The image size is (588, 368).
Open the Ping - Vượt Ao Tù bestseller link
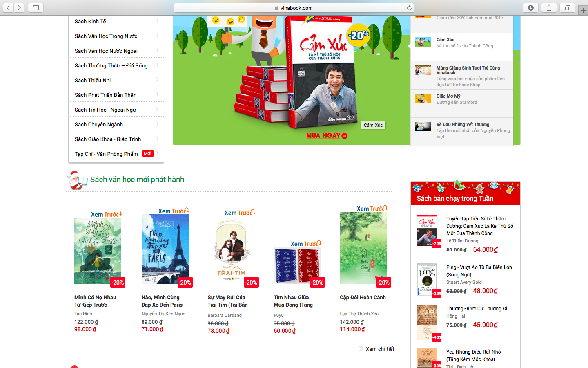coord(479,271)
